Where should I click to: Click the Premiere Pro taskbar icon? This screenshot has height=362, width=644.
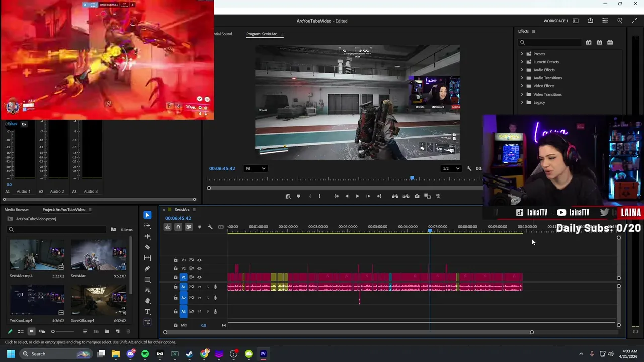263,354
